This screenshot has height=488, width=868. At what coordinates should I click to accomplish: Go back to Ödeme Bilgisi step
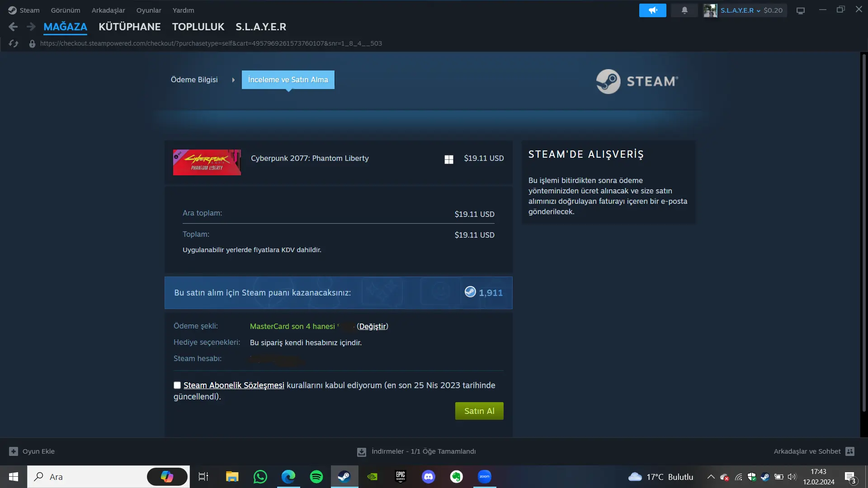[x=194, y=80]
